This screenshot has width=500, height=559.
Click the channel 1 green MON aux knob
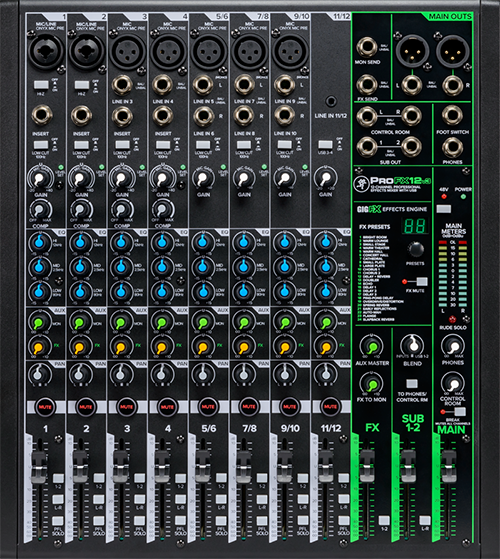[x=38, y=323]
